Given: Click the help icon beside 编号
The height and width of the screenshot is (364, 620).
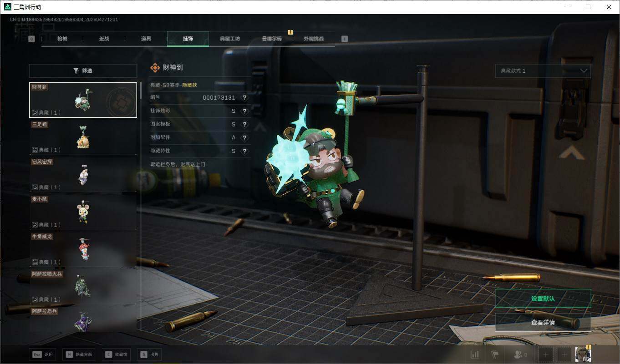Looking at the screenshot, I should tap(244, 98).
